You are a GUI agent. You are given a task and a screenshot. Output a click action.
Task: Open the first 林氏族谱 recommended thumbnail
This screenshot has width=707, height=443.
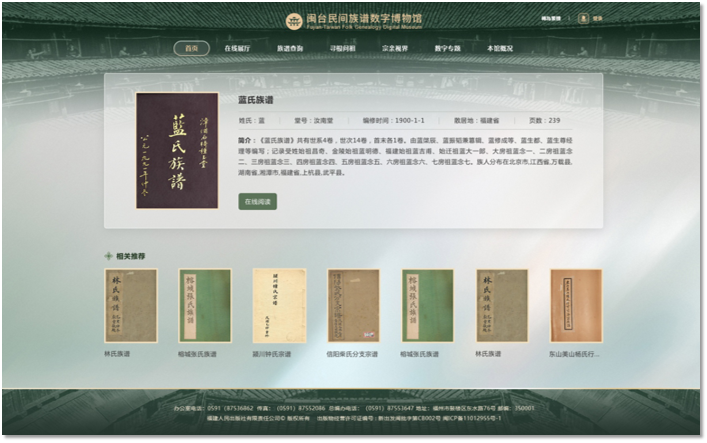coord(130,306)
